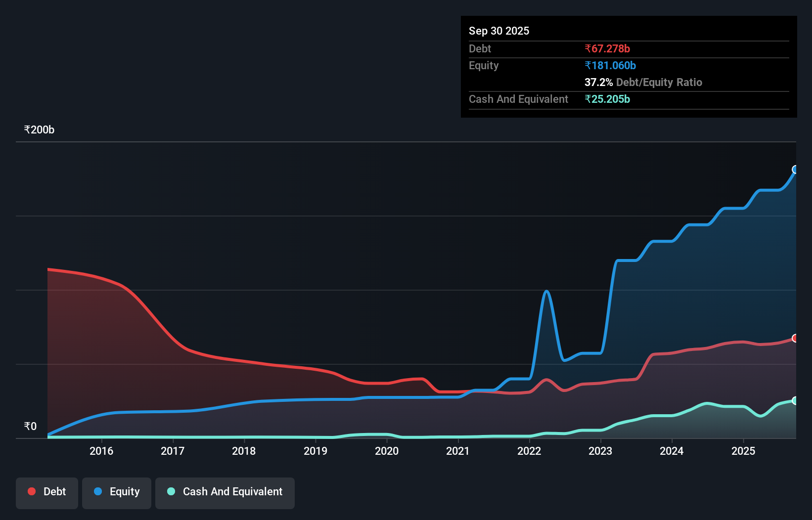Click the teal Cash And Equivalent legend dot

pyautogui.click(x=170, y=491)
